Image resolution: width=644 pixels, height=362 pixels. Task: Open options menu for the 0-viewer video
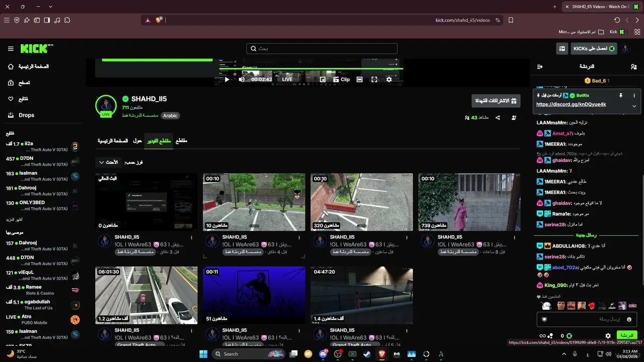tap(191, 237)
